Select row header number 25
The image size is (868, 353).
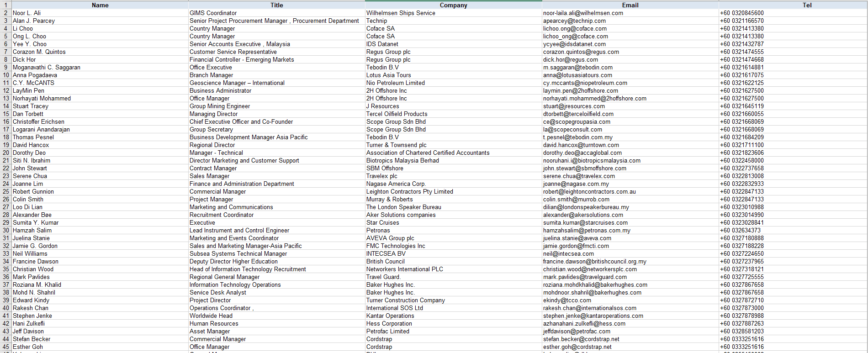click(6, 191)
